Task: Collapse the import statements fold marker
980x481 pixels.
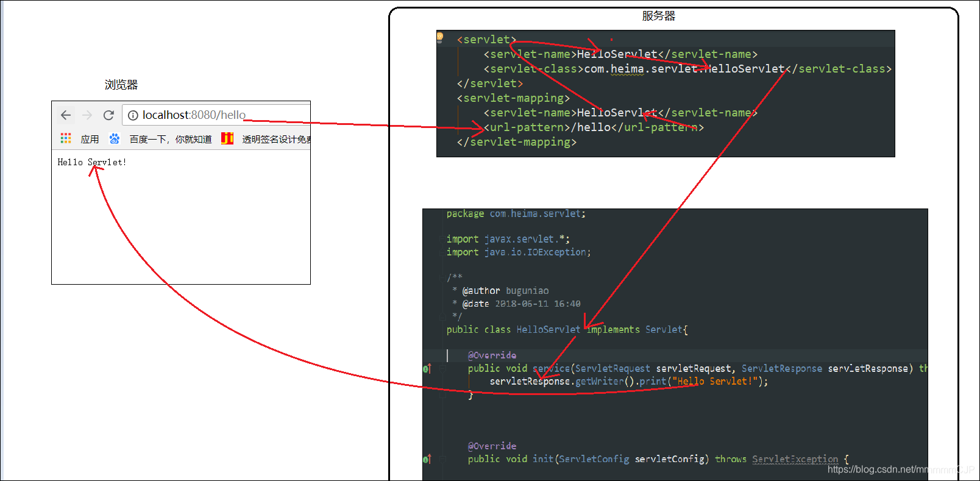Action: [444, 239]
